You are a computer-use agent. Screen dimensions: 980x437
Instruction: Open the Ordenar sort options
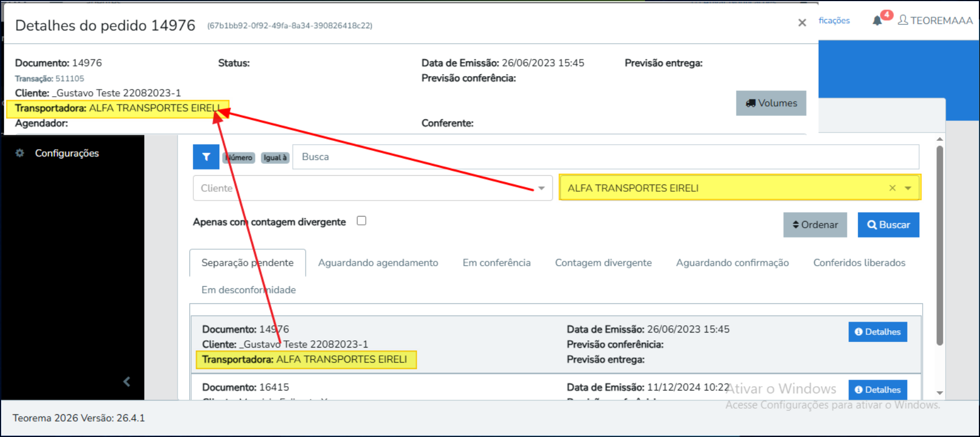pos(815,225)
